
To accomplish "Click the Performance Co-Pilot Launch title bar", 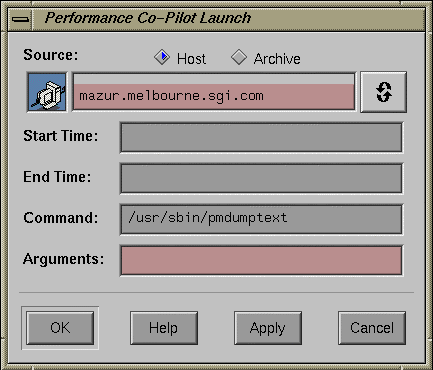I will point(228,19).
